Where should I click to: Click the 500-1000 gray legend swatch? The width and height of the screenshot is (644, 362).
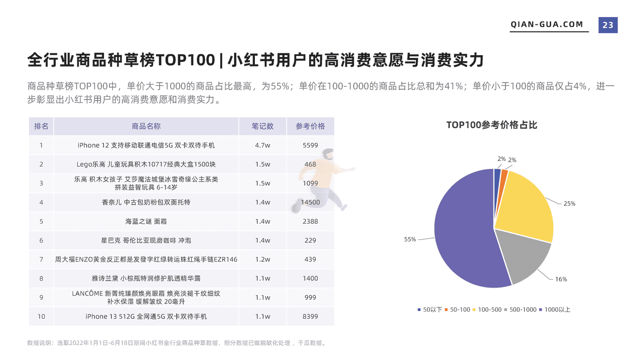pyautogui.click(x=506, y=310)
